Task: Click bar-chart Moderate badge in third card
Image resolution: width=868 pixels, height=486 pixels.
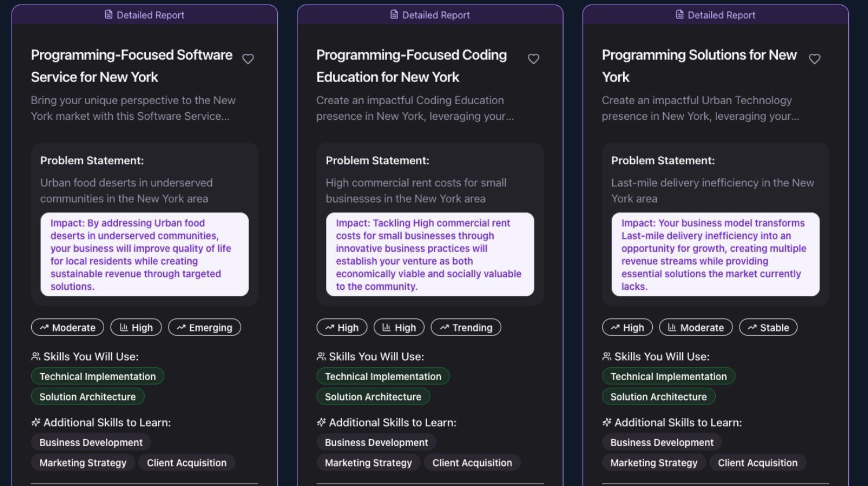Action: [x=696, y=327]
